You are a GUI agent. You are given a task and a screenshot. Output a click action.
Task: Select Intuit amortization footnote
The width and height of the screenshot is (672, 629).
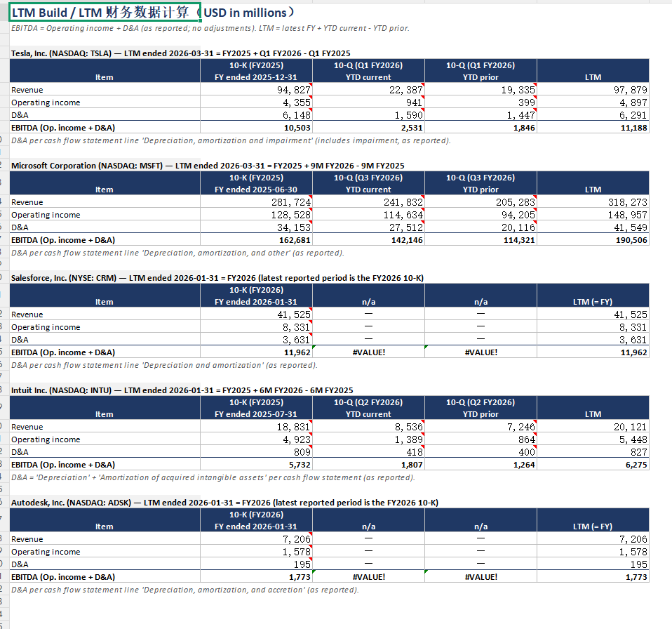[x=213, y=477]
